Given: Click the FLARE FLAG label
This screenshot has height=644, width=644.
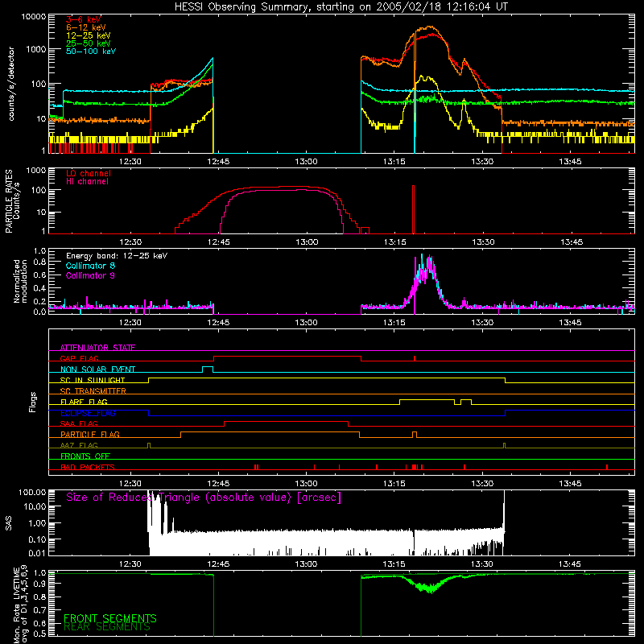Looking at the screenshot, I should click(84, 402).
